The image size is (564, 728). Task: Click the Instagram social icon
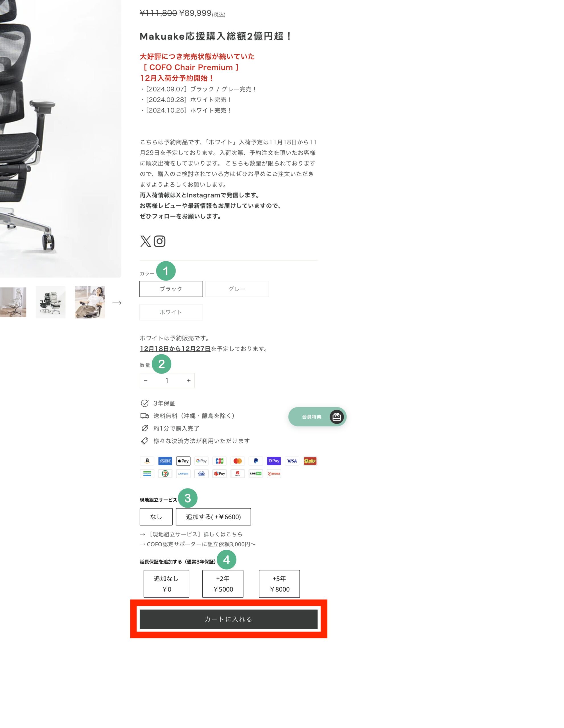pos(160,241)
